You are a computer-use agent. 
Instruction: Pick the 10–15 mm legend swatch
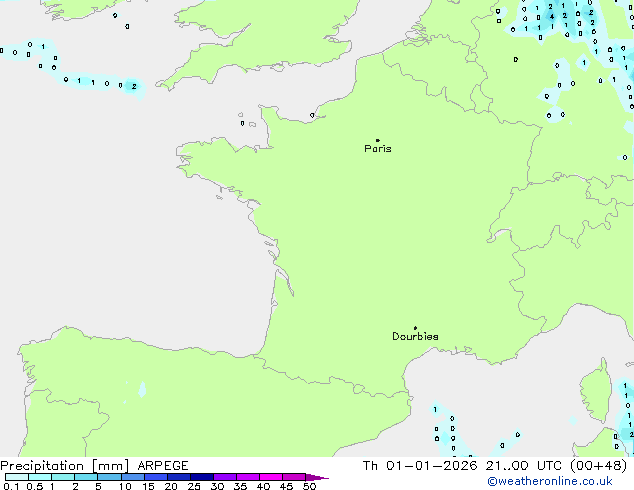pyautogui.click(x=133, y=477)
